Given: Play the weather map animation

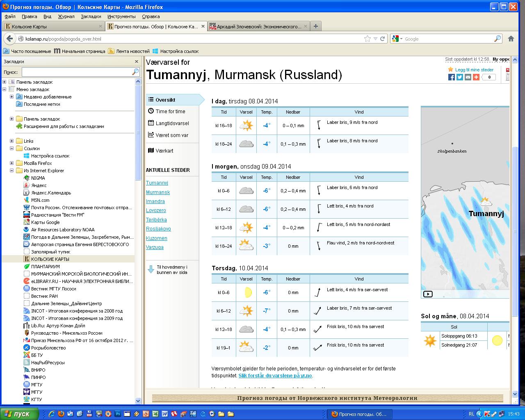Looking at the screenshot, I should coord(428,294).
